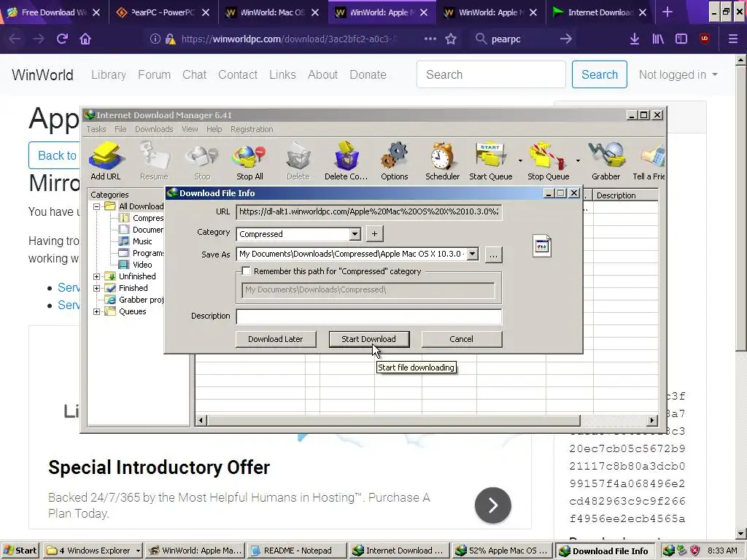Open the Downloads menu in IDM
Viewport: 747px width, 560px height.
(154, 129)
